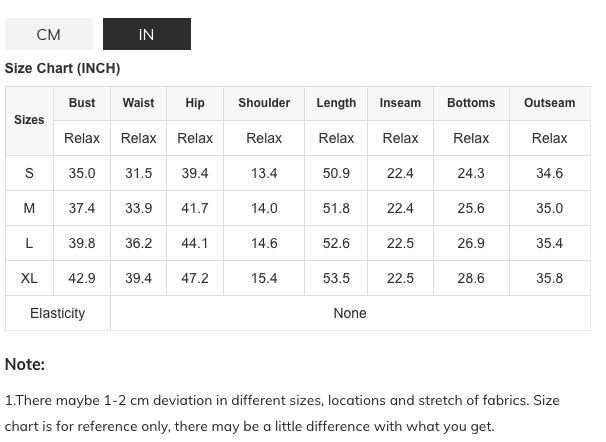Click the Length column header
Image resolution: width=606 pixels, height=442 pixels.
pos(336,103)
